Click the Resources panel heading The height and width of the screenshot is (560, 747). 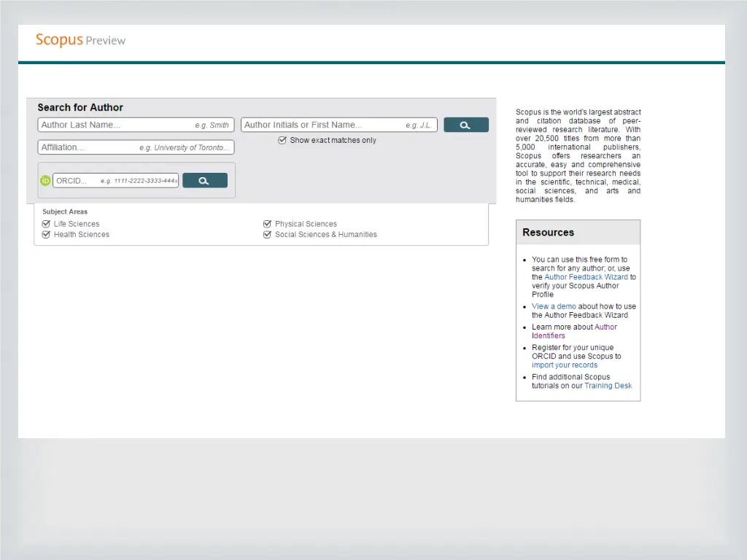549,233
